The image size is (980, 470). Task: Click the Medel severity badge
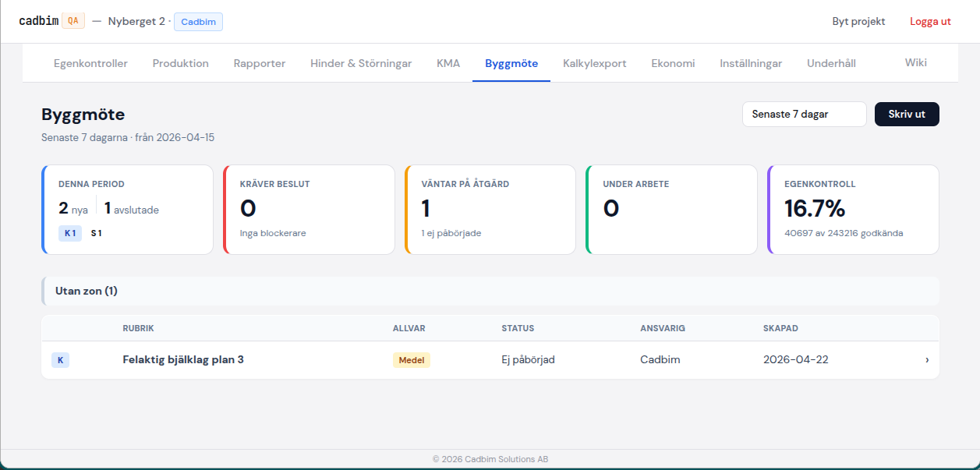click(411, 360)
